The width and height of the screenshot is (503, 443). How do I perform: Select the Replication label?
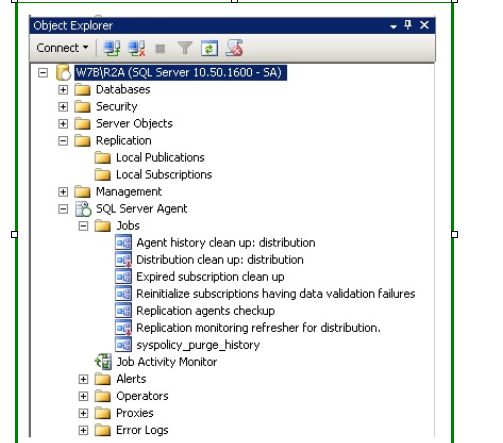click(x=124, y=141)
